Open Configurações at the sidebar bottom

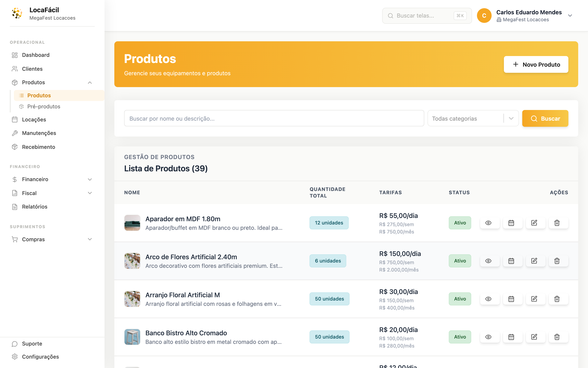click(52, 357)
